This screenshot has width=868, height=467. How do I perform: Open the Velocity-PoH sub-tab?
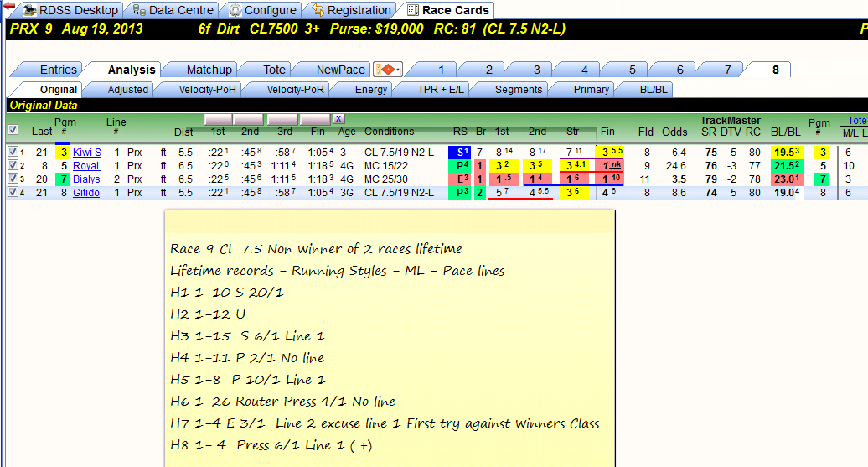pyautogui.click(x=207, y=89)
